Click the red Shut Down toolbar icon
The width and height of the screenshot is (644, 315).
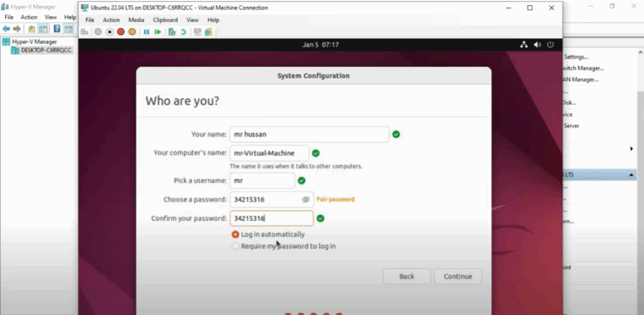[x=121, y=31]
